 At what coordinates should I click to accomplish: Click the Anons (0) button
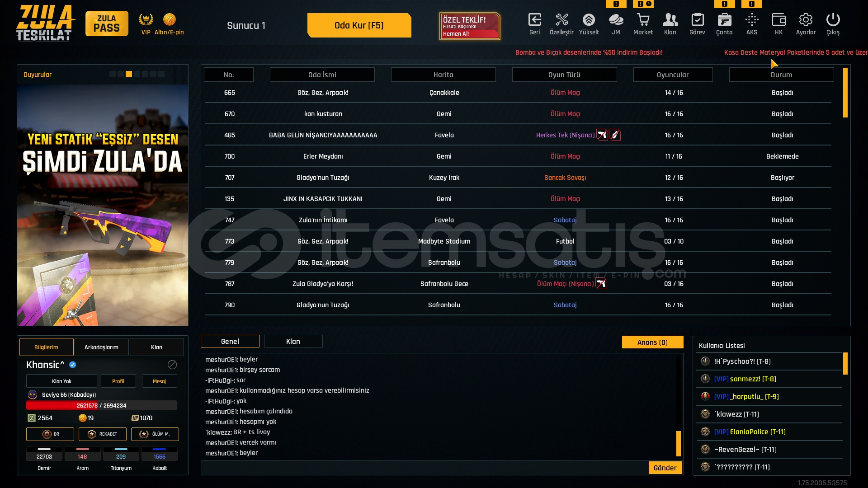click(652, 342)
